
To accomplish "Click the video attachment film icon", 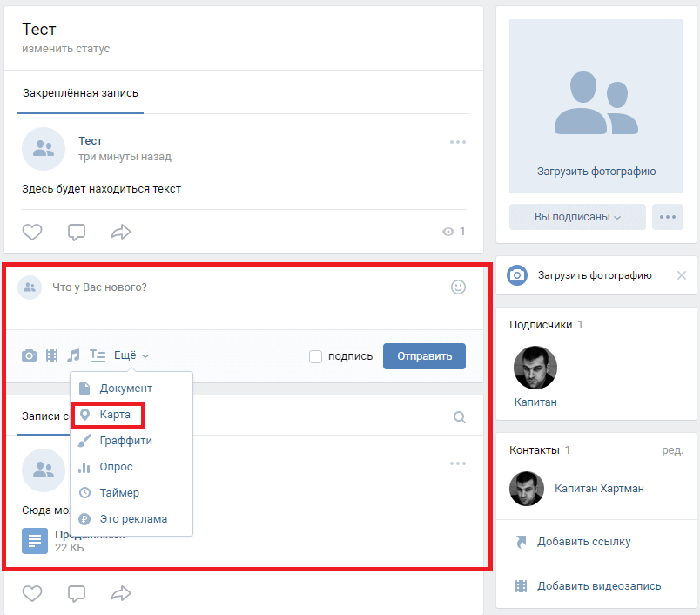I will point(52,355).
